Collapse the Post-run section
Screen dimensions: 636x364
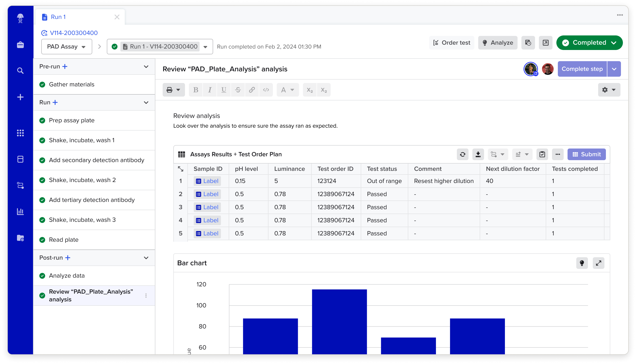[146, 258]
